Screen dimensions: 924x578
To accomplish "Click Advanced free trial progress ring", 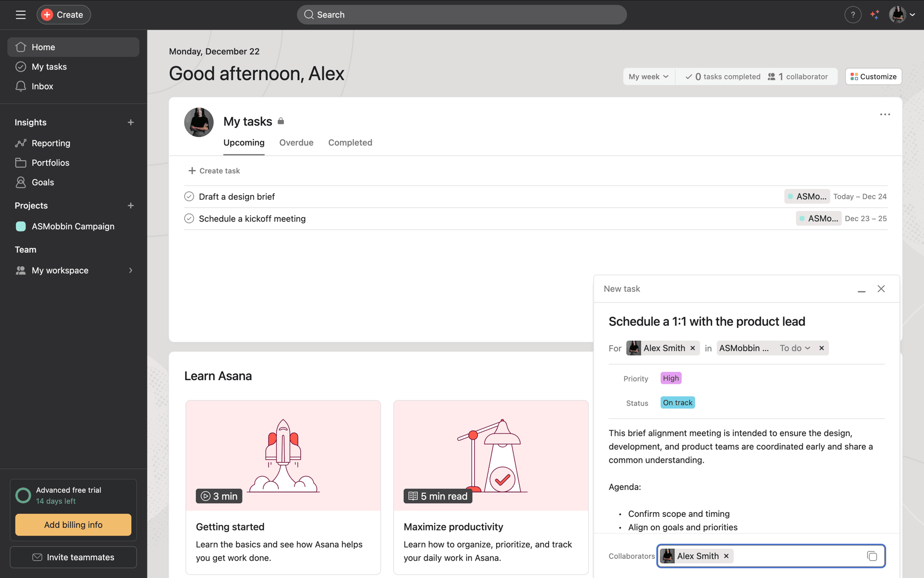I will pos(23,495).
